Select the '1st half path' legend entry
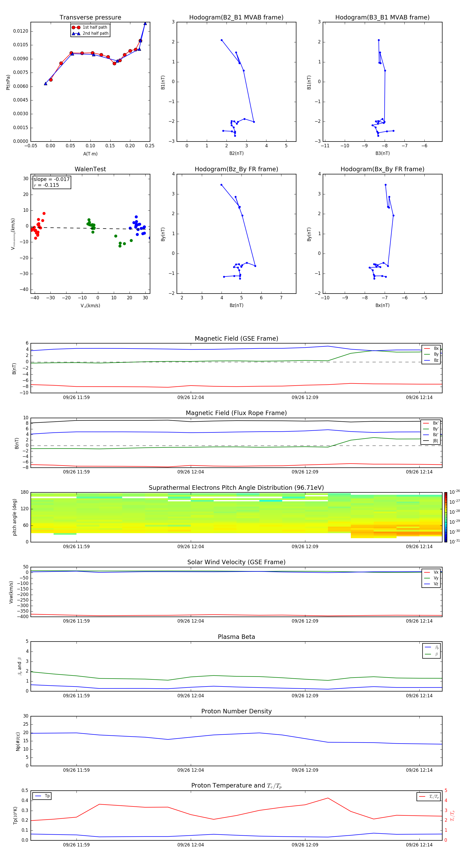This screenshot has width=473, height=868. [90, 27]
